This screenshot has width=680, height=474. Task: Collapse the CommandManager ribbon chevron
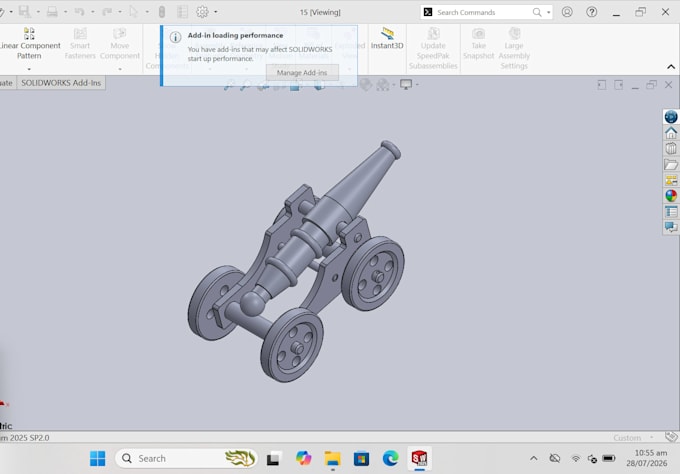point(671,66)
